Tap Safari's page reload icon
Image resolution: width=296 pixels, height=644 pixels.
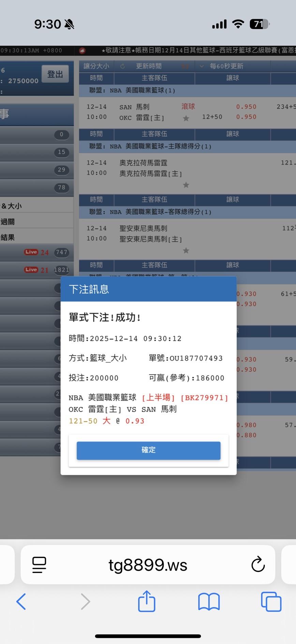coord(258,564)
